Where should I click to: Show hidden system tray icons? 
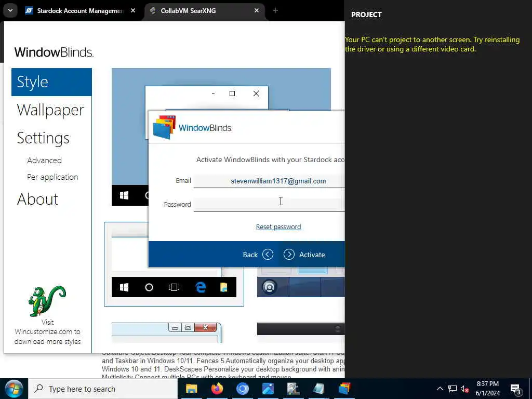point(440,389)
